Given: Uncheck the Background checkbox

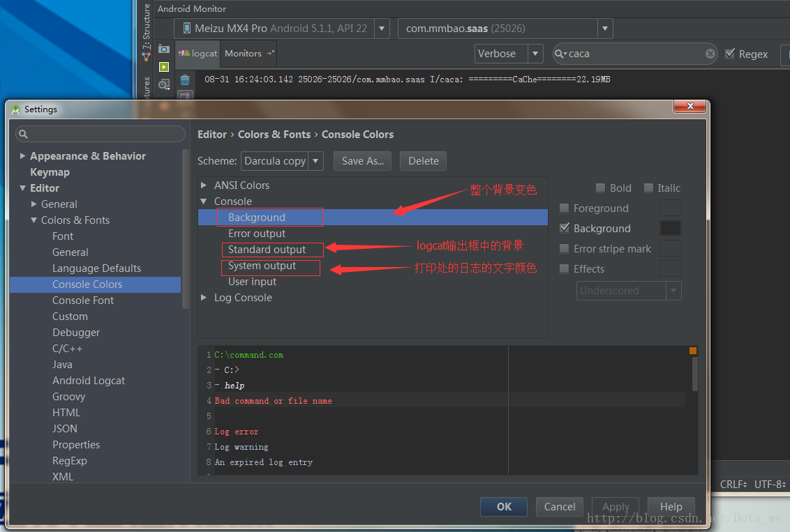Looking at the screenshot, I should [x=565, y=228].
